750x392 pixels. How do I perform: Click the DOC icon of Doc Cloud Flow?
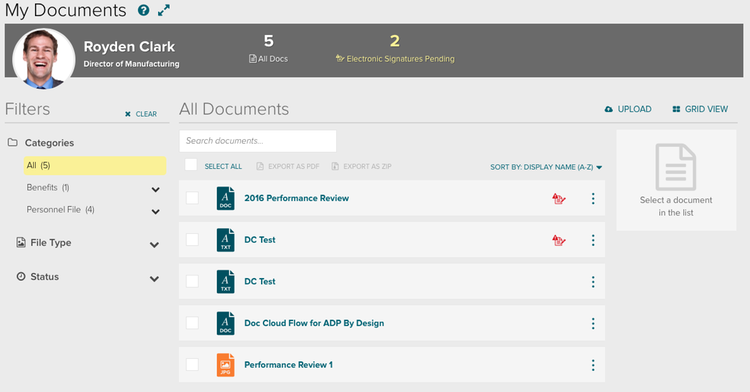pos(225,323)
